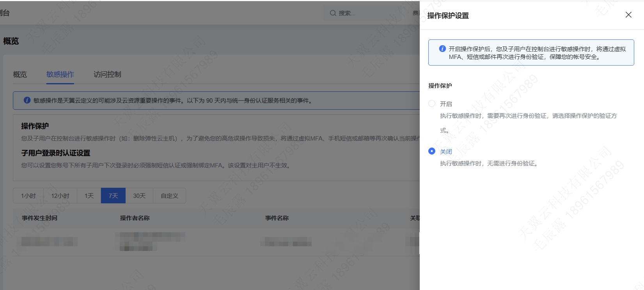Close the 操作保护设置 side panel
This screenshot has height=290, width=644.
pyautogui.click(x=628, y=15)
